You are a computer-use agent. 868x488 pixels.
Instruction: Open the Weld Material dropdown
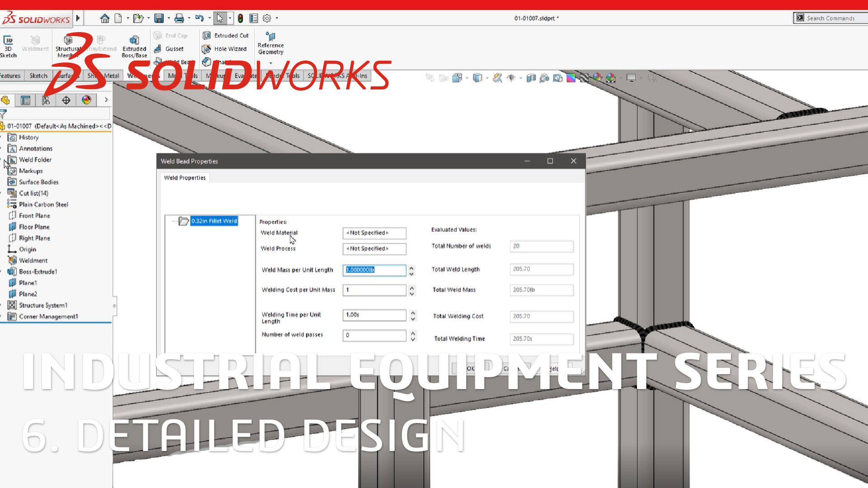point(374,233)
